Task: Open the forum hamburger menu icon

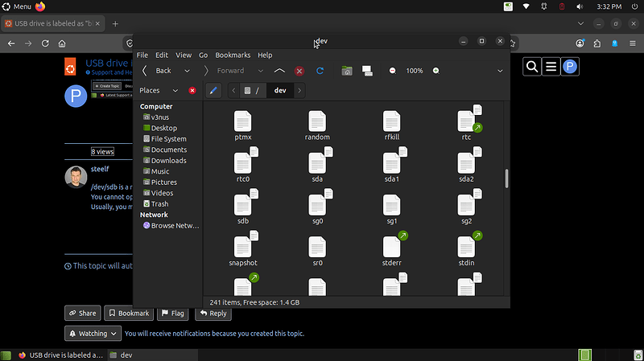Action: tap(551, 67)
